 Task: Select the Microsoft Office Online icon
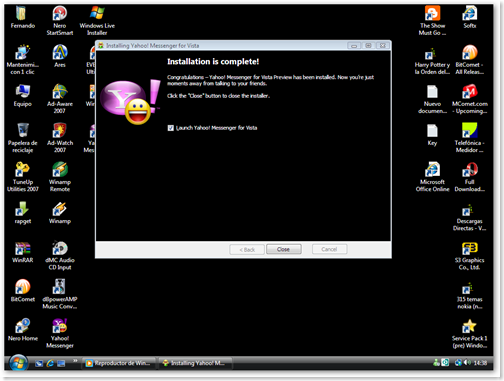tap(432, 177)
